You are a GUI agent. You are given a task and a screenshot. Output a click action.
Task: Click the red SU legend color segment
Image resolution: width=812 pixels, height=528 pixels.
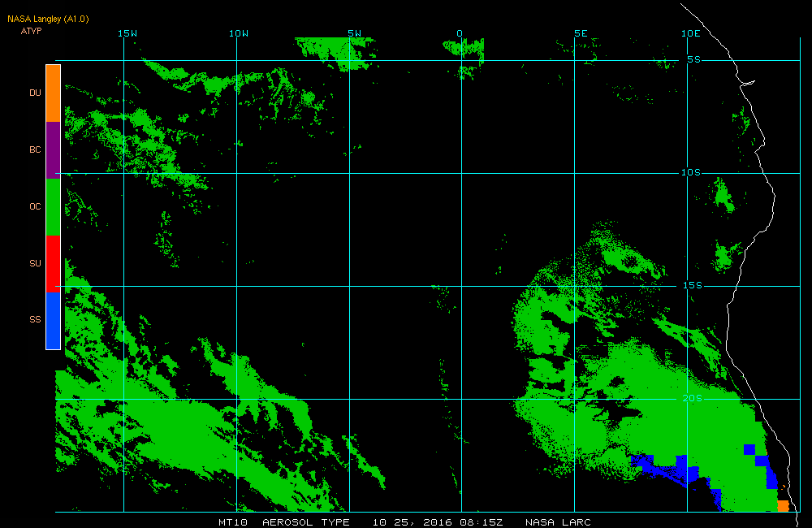pos(54,264)
